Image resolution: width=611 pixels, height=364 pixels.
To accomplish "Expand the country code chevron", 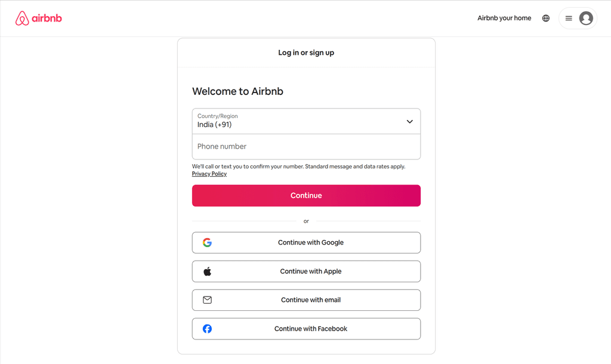I will click(410, 121).
